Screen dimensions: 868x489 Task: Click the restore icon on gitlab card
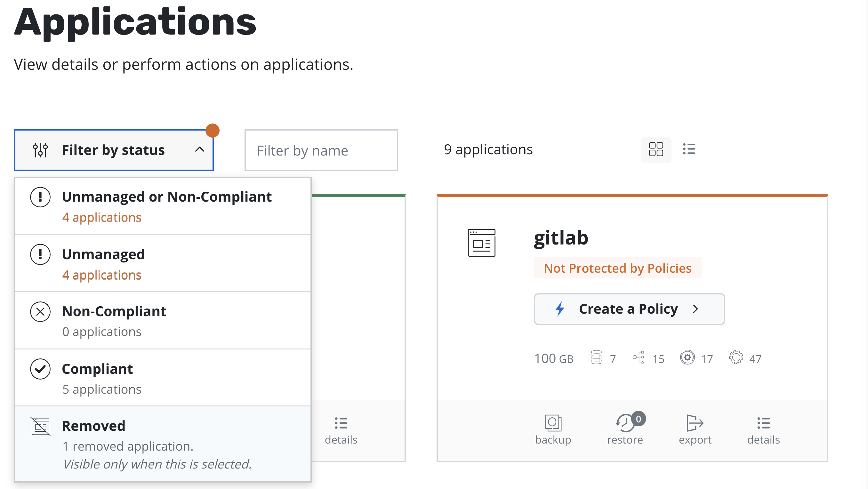click(624, 423)
